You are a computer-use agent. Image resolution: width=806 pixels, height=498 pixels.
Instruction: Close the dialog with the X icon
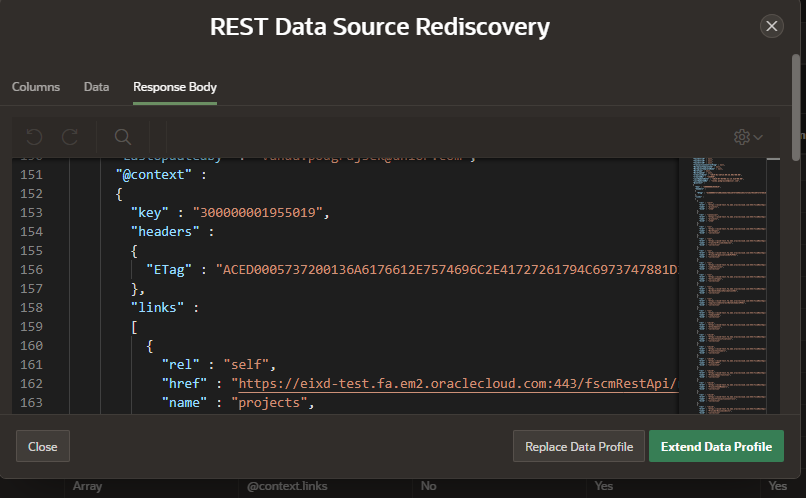point(771,27)
